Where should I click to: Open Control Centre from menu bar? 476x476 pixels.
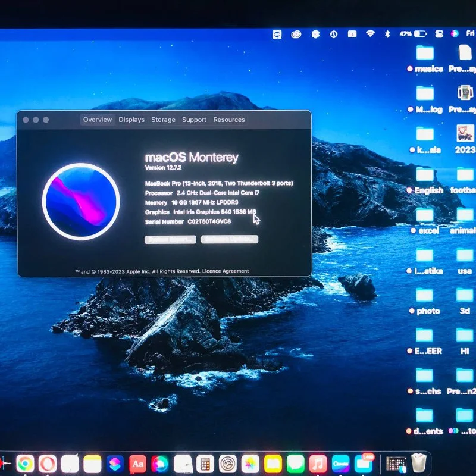[439, 34]
